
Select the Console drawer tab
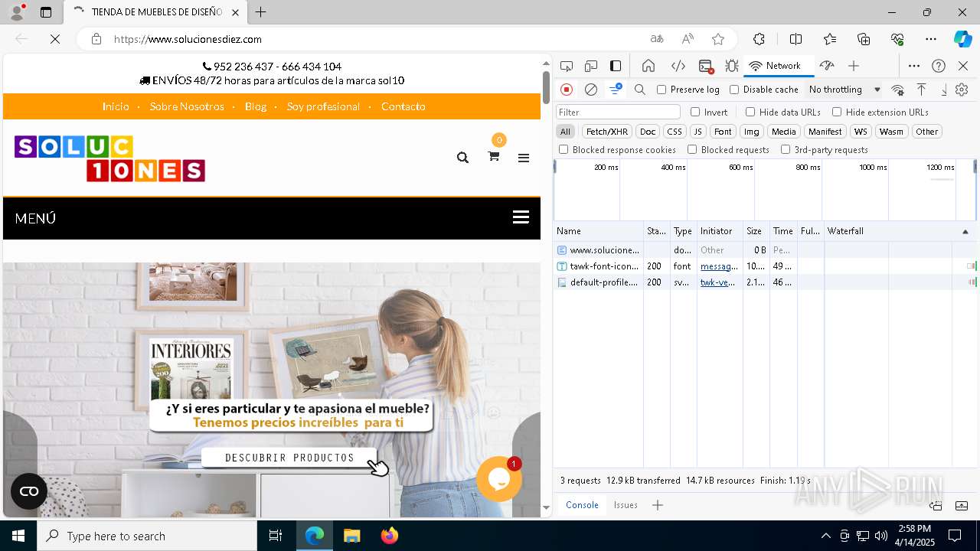click(x=582, y=505)
